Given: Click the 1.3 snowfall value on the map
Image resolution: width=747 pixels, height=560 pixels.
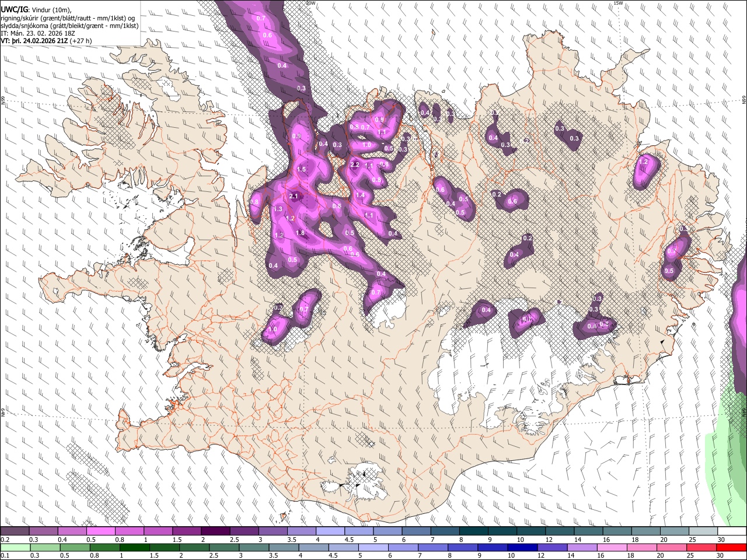Looking at the screenshot, I should (x=278, y=209).
